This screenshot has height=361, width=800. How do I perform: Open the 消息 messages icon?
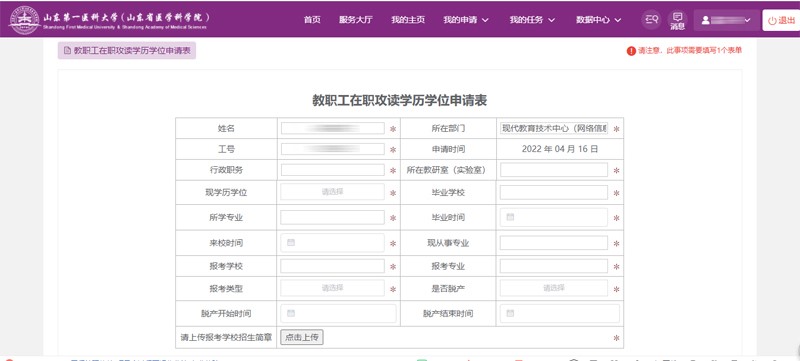pyautogui.click(x=677, y=20)
